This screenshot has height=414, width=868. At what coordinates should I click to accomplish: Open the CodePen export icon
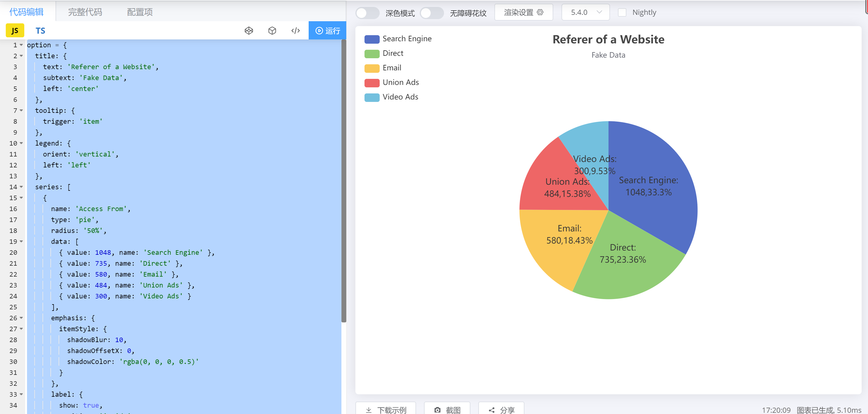pos(249,31)
